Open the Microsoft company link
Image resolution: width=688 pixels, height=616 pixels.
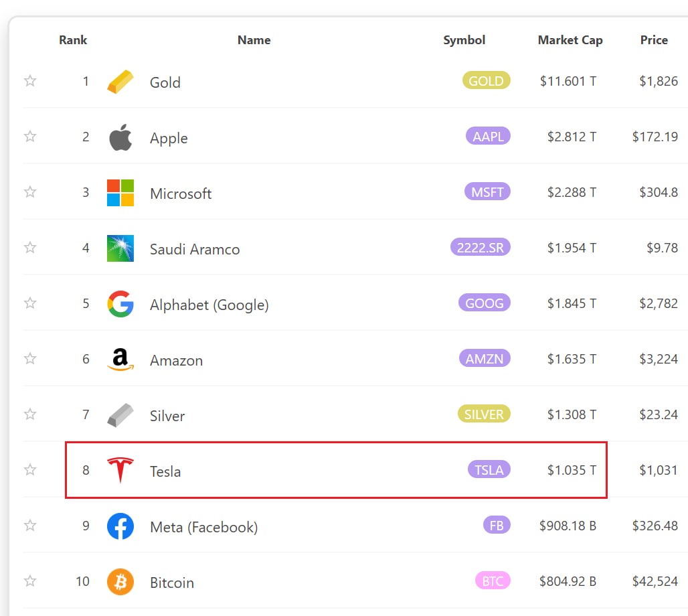click(x=181, y=194)
